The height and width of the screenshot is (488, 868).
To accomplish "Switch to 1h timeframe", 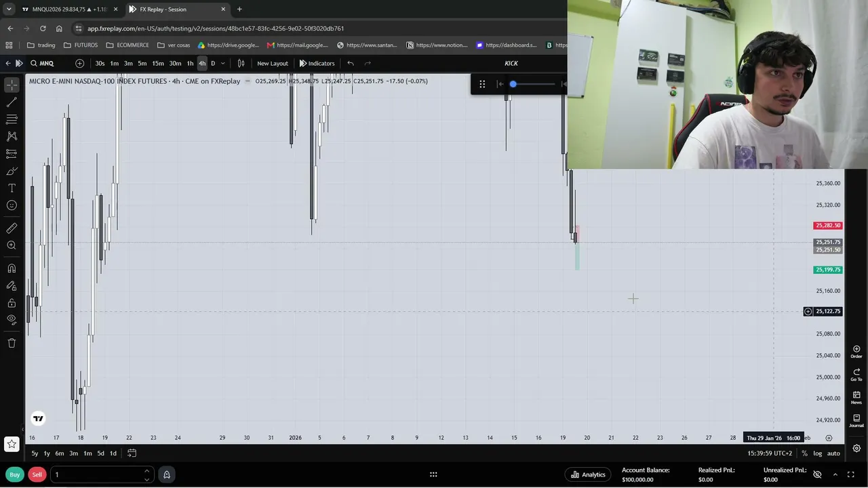I will pos(190,63).
